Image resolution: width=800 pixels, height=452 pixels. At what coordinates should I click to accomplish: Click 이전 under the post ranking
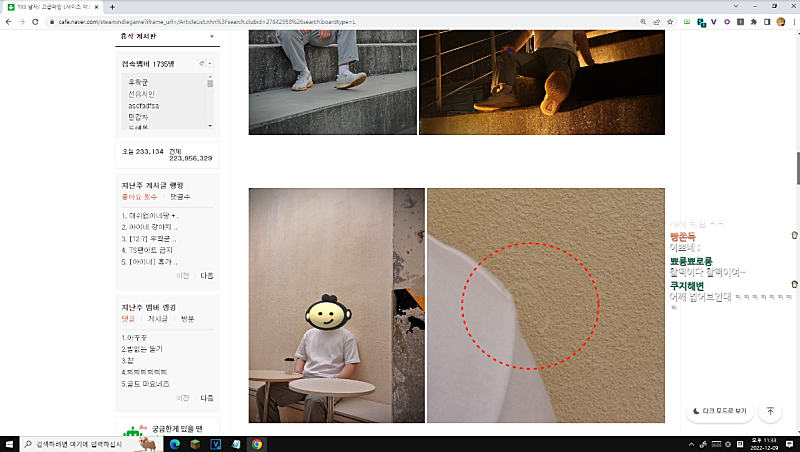(x=183, y=275)
